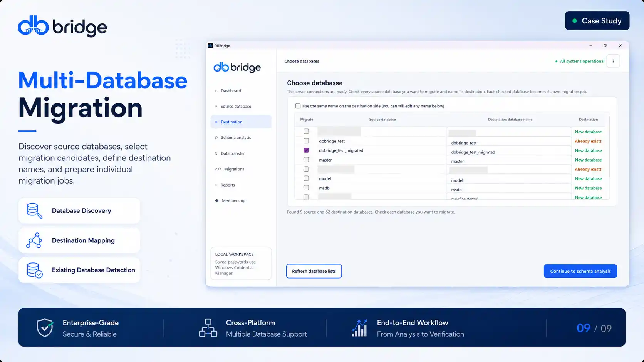Click the Database Discovery search-database icon
This screenshot has width=644, height=362.
(x=34, y=211)
